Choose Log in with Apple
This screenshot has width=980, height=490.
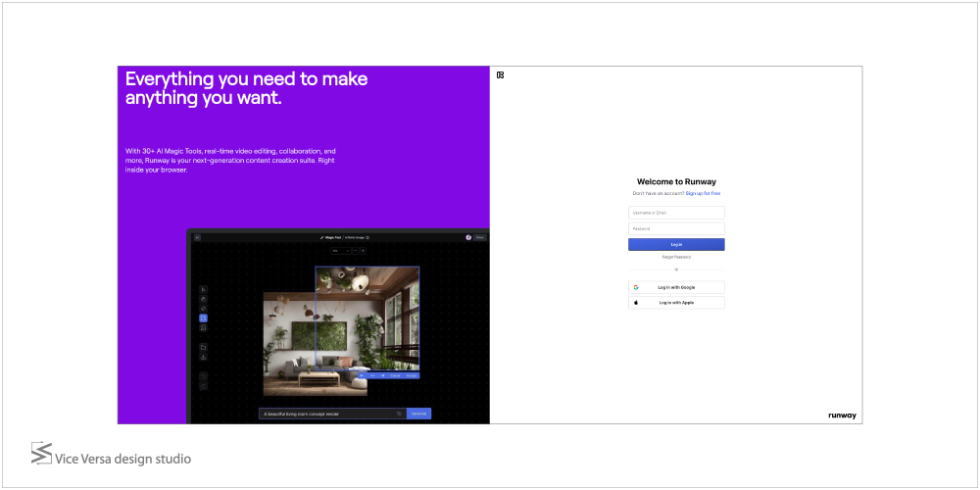676,303
